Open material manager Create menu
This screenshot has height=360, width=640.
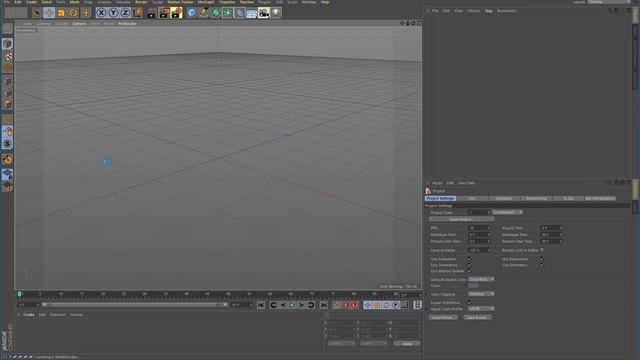(x=29, y=315)
